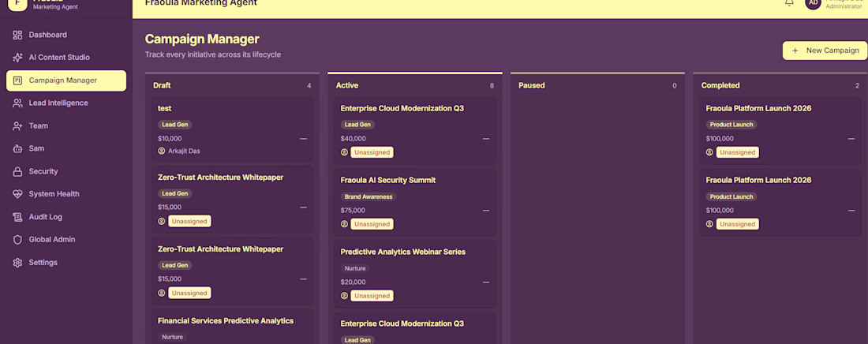Image resolution: width=868 pixels, height=344 pixels.
Task: Click Unassigned badge in Predictive Analytics Webinar card
Action: [372, 296]
